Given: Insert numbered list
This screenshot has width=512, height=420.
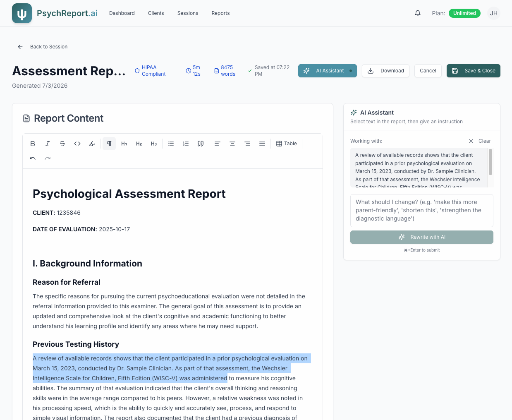Looking at the screenshot, I should click(186, 144).
